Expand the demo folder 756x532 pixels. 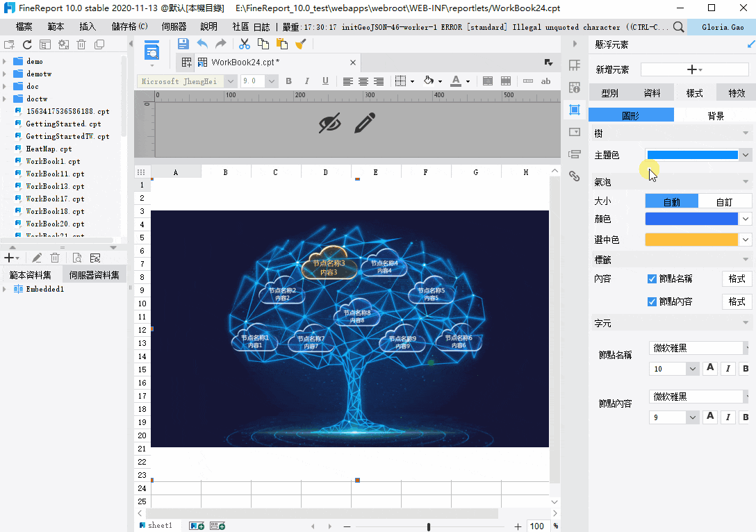tap(5, 61)
